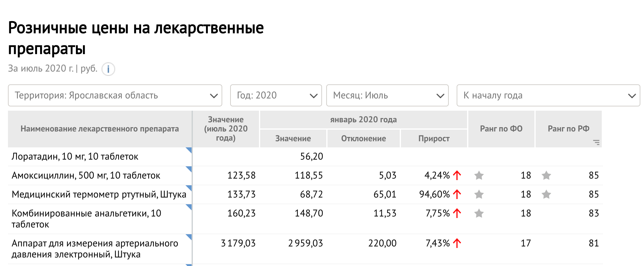Image resolution: width=644 pixels, height=266 pixels.
Task: Sort by the Прирост column header
Action: pyautogui.click(x=434, y=139)
